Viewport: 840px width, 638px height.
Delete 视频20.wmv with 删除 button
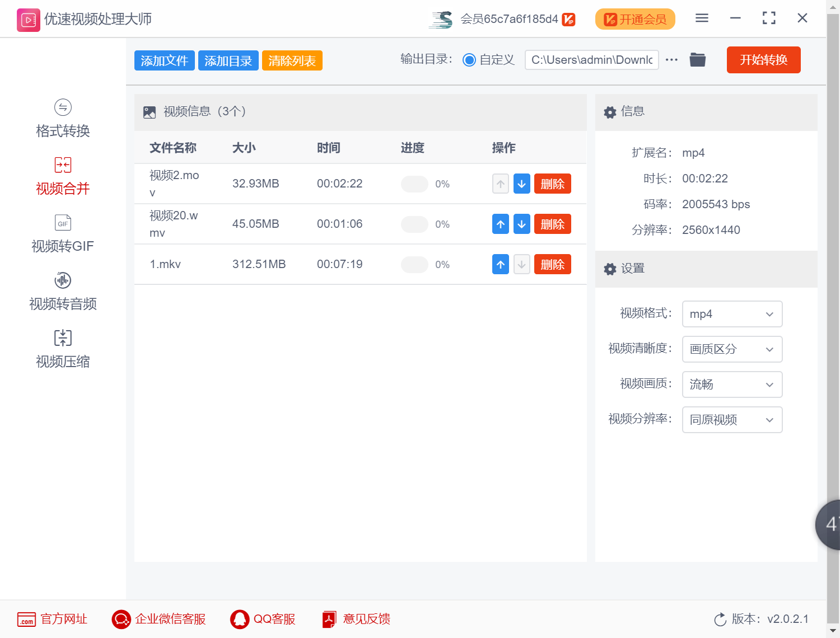coord(553,224)
